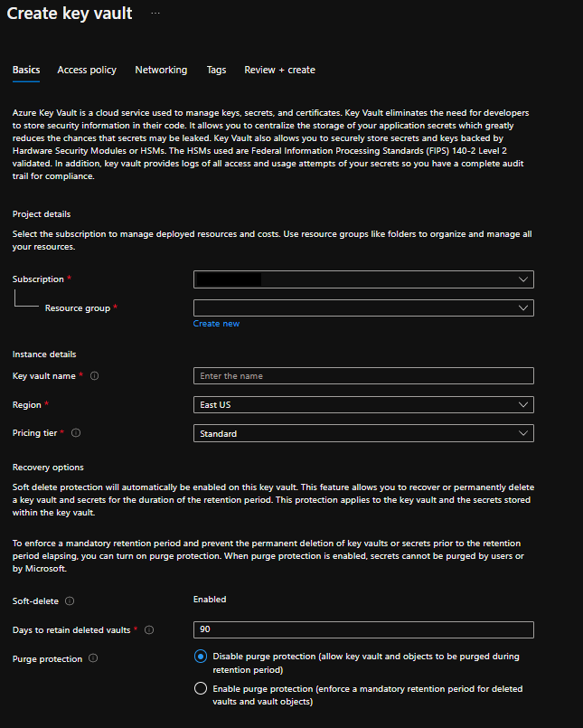The width and height of the screenshot is (583, 728).
Task: Click the Days to retain field showing 90
Action: coord(363,629)
